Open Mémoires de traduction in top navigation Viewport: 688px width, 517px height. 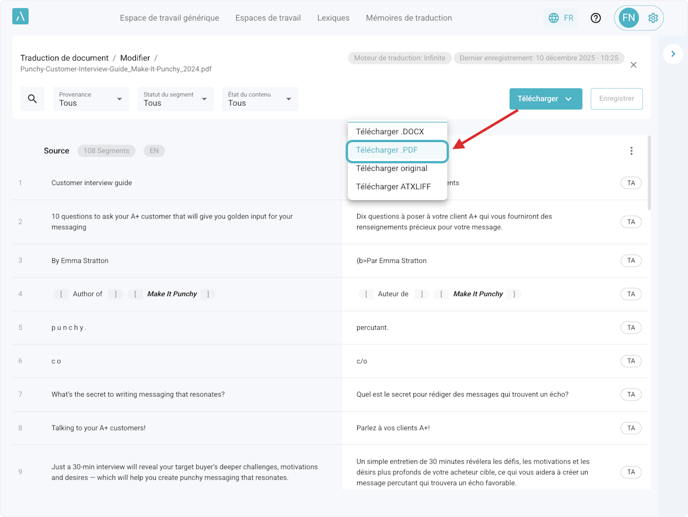click(408, 18)
